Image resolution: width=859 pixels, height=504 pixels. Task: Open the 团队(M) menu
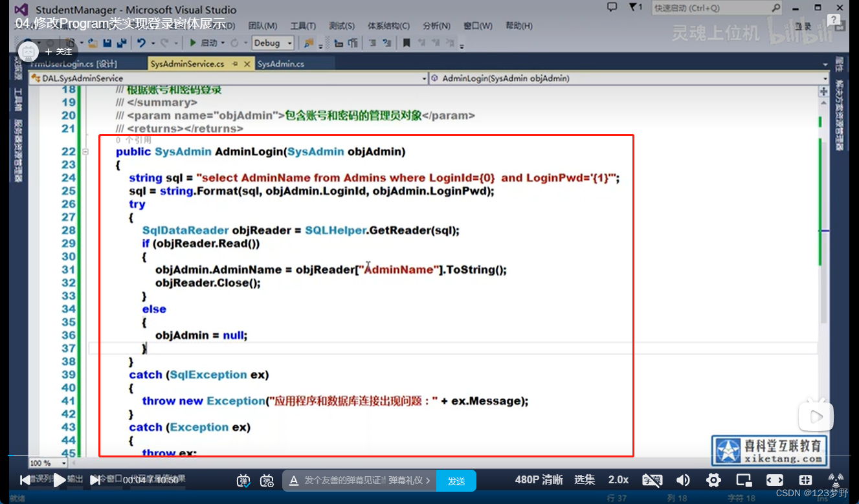pyautogui.click(x=262, y=26)
